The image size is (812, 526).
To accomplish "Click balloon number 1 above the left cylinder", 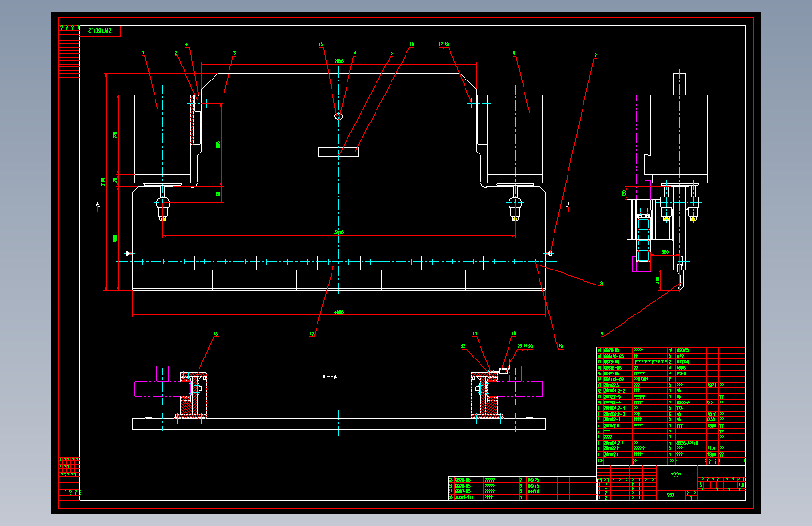I will [x=143, y=52].
